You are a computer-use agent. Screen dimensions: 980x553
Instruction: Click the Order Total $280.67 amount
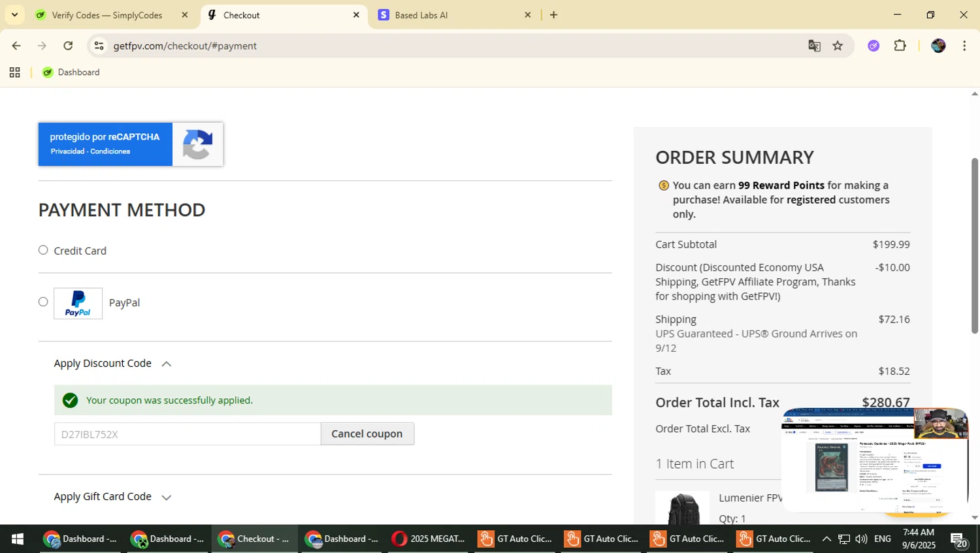pyautogui.click(x=886, y=403)
